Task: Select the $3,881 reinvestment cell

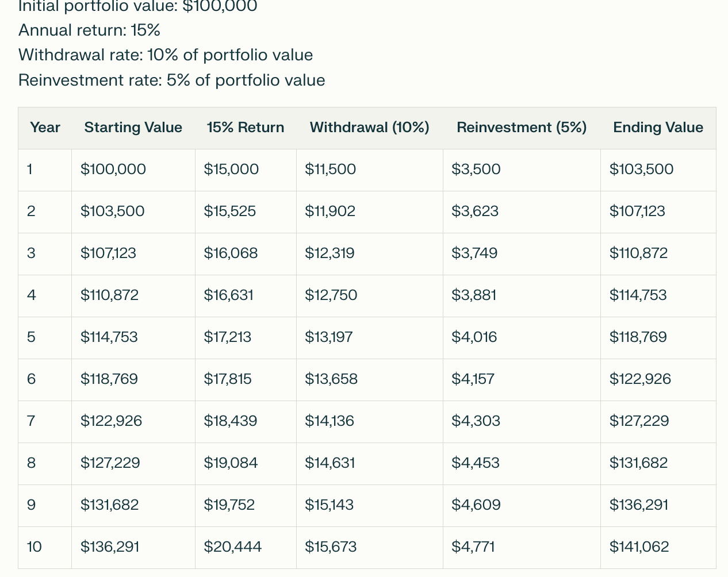Action: click(x=474, y=295)
